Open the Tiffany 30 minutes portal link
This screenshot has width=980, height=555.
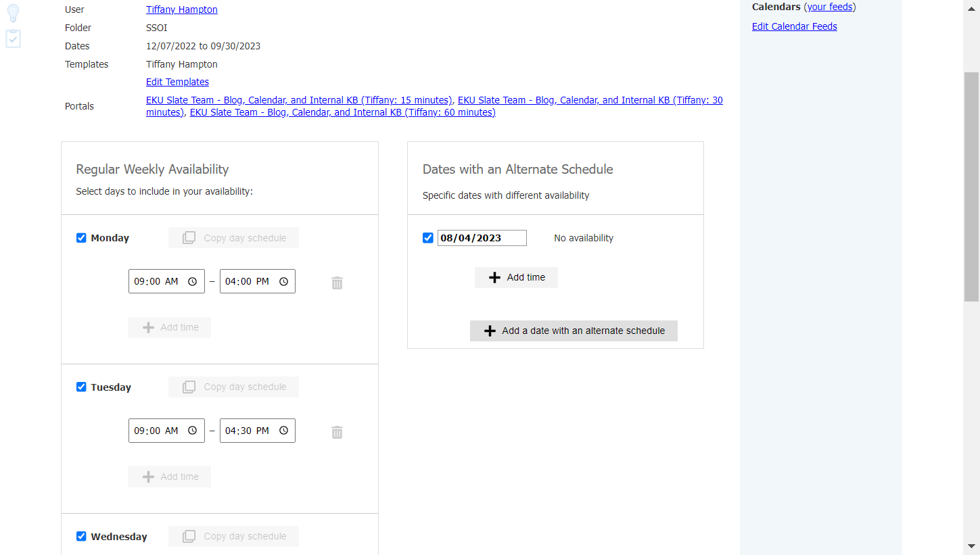[x=590, y=100]
